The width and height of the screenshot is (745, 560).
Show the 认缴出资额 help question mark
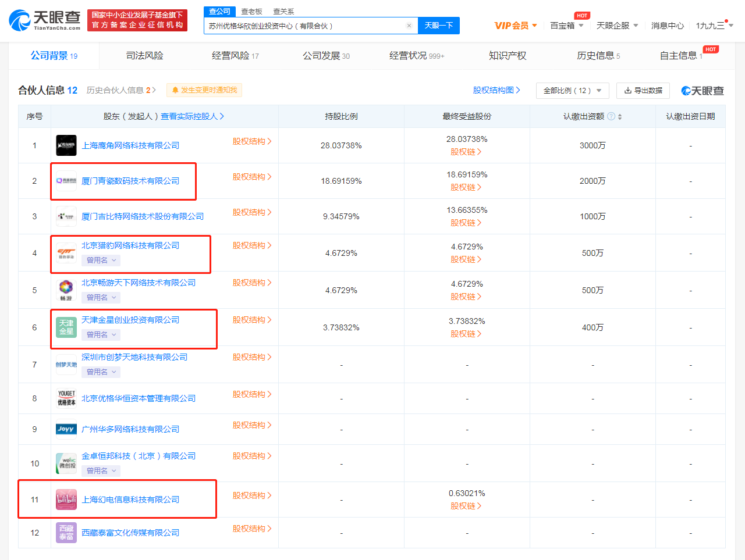tap(611, 116)
